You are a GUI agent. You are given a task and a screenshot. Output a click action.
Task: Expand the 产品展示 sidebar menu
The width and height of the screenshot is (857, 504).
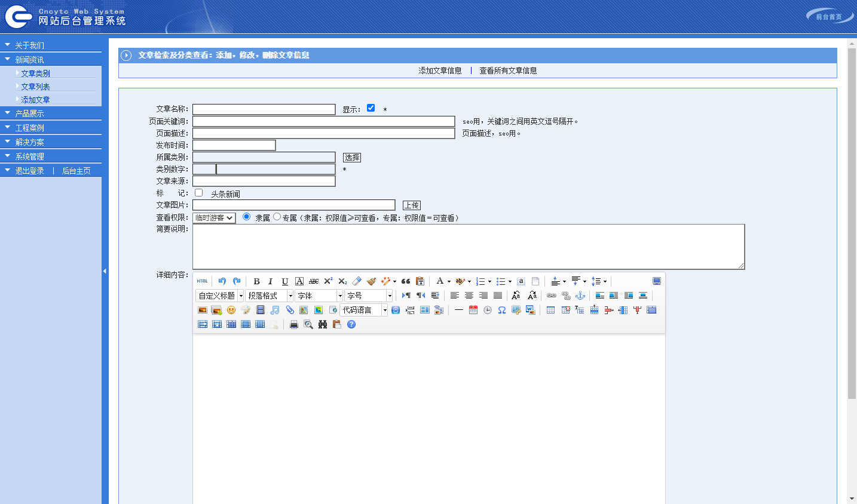click(x=29, y=113)
